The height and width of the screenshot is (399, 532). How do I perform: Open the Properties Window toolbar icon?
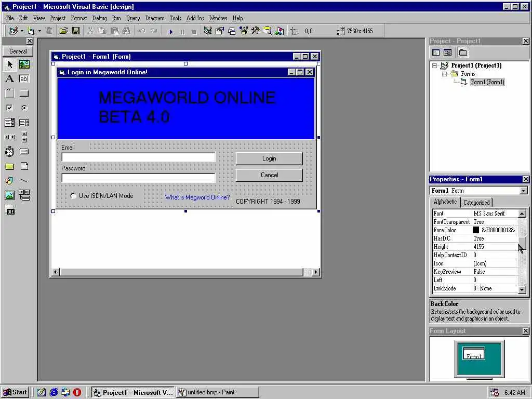pos(220,31)
